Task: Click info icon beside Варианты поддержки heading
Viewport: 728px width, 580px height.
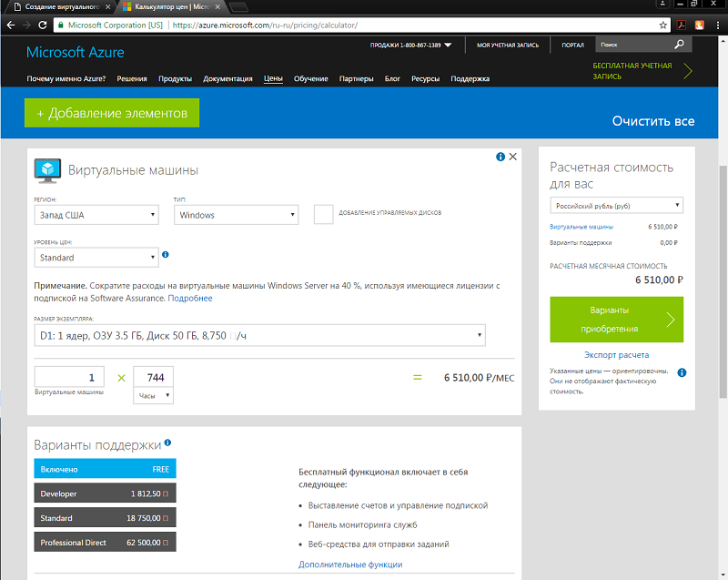Action: coord(167,443)
